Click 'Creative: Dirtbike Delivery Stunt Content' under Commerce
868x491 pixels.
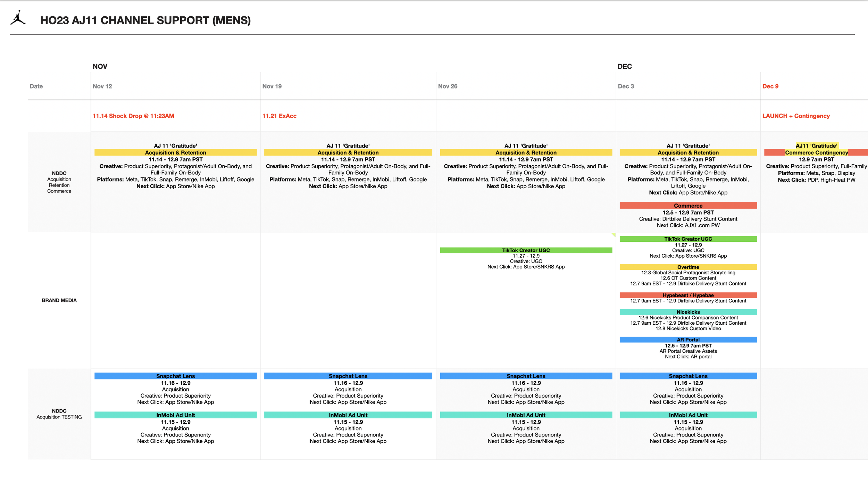point(688,219)
